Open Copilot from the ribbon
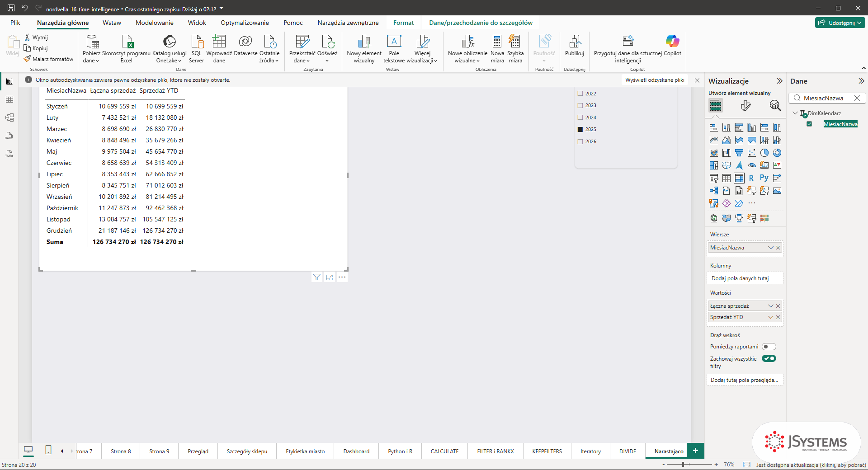Viewport: 868px width, 470px height. click(x=672, y=45)
